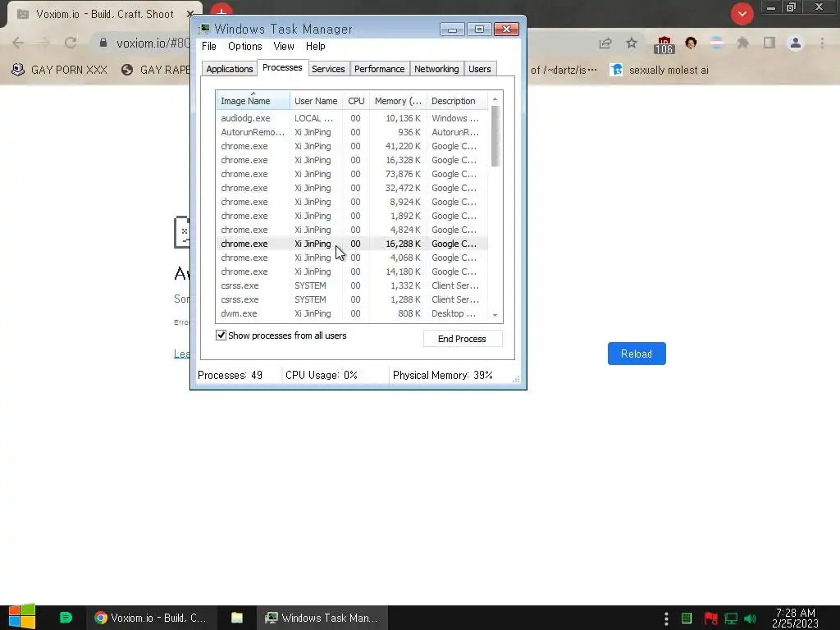Open the File menu in Task Manager

pyautogui.click(x=209, y=46)
